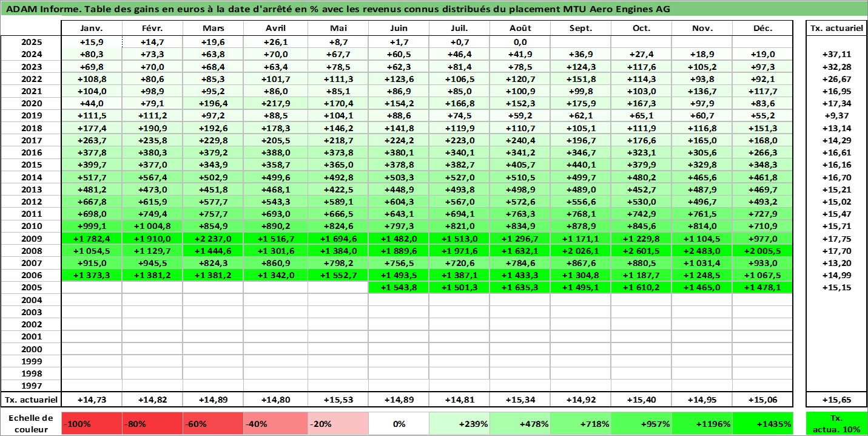Click the +1 552,7 cell in row 2006
This screenshot has height=436, width=868.
(338, 276)
